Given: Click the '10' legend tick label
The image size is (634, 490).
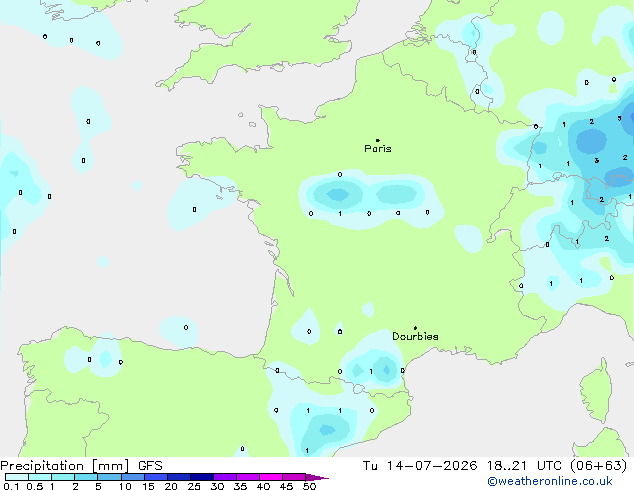Looking at the screenshot, I should tap(125, 486).
